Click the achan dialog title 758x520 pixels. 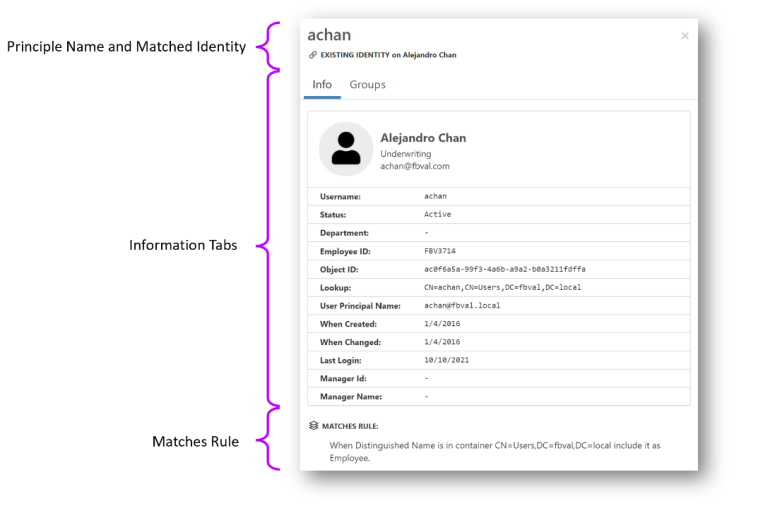point(329,35)
